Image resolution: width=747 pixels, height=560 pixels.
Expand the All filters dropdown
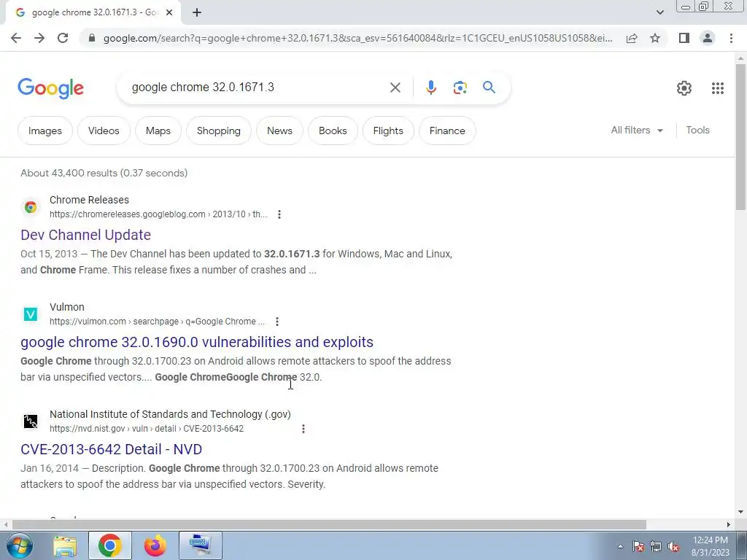pos(637,130)
